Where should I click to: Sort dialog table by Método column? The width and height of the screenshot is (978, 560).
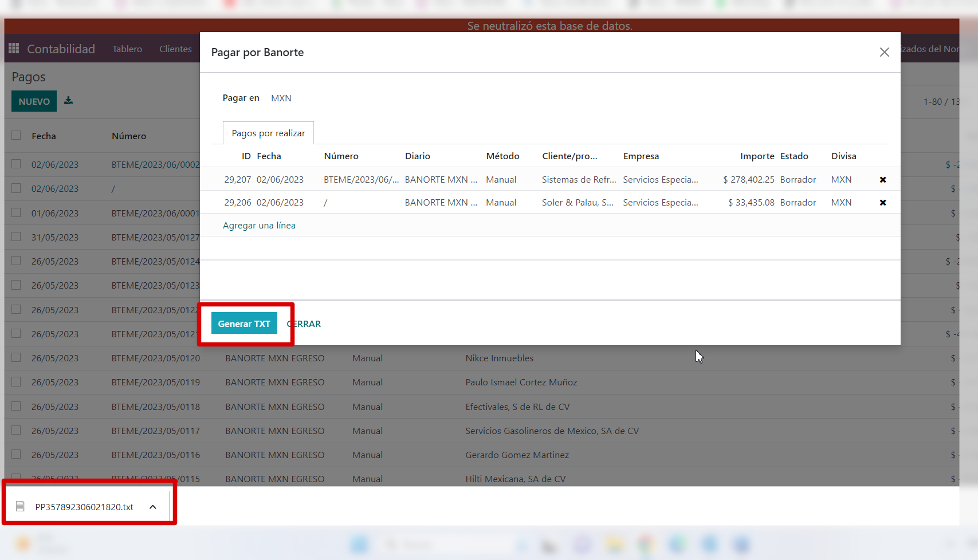502,156
